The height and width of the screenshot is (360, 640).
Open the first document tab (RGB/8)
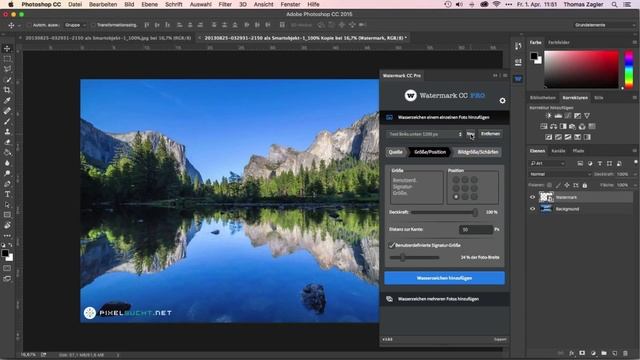pos(108,38)
